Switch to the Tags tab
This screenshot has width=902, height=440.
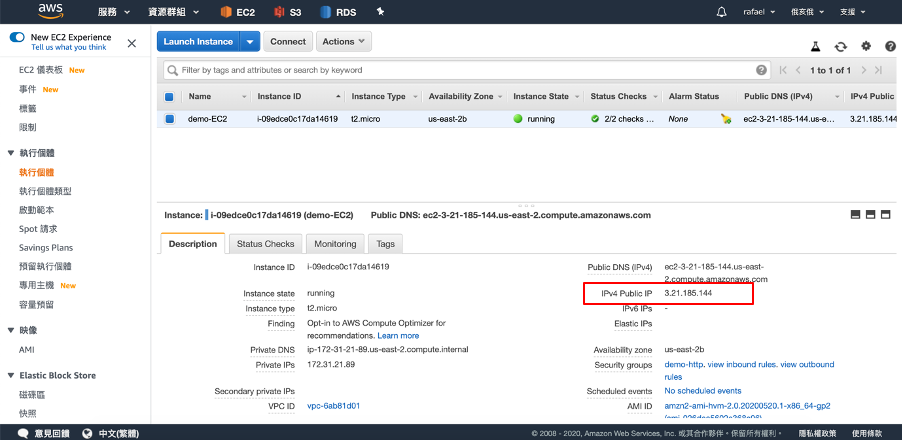point(385,244)
